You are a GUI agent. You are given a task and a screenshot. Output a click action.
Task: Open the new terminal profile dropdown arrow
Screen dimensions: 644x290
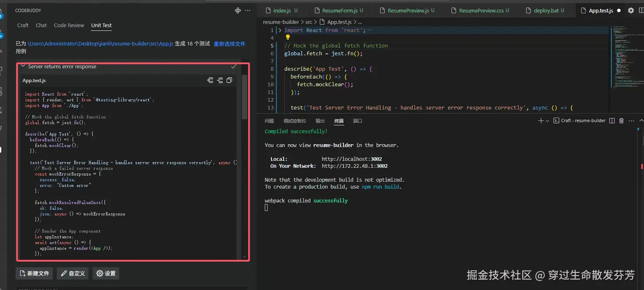(547, 121)
